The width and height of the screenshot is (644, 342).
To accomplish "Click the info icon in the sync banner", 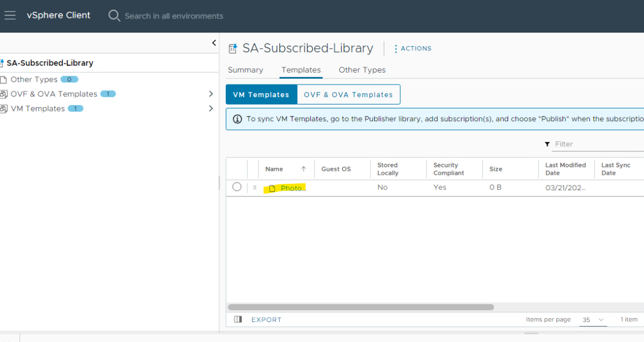I will click(237, 119).
